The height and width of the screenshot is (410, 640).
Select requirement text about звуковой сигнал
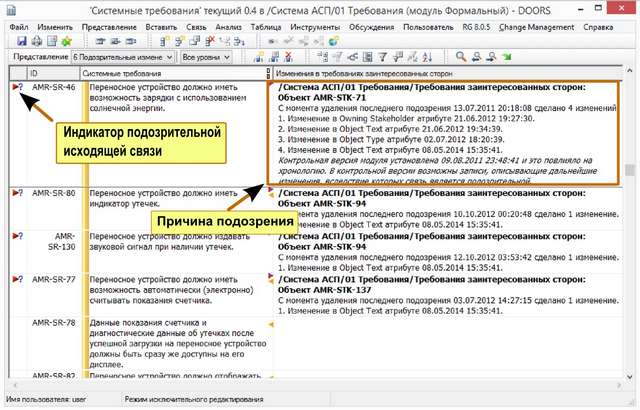169,241
